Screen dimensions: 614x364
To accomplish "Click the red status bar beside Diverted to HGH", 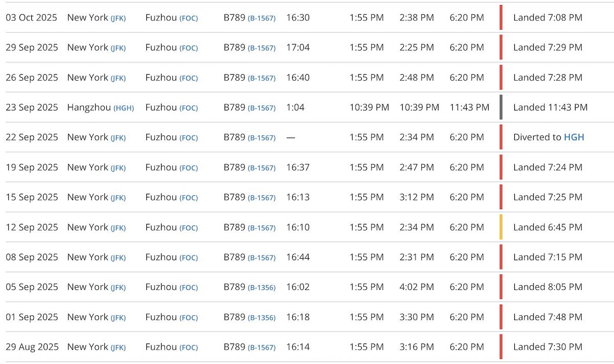I will click(501, 137).
